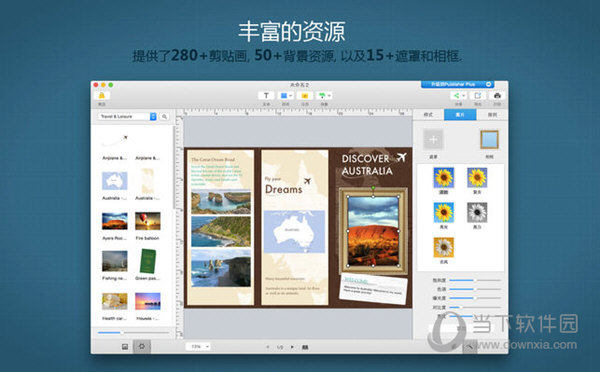
Task: Select the Health care clipart thumbnail
Action: coord(114,301)
